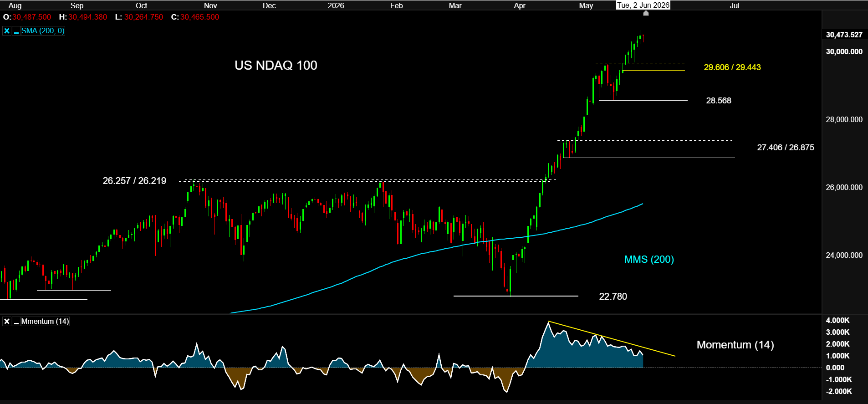The image size is (868, 404).
Task: Click the 2.000K momentum scale label
Action: tap(838, 344)
